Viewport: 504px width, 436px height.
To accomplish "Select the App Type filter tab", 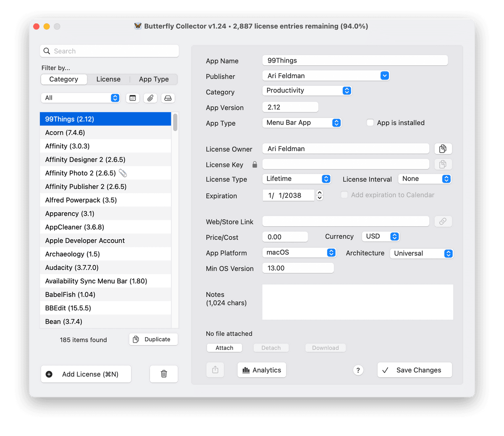I will click(x=154, y=79).
